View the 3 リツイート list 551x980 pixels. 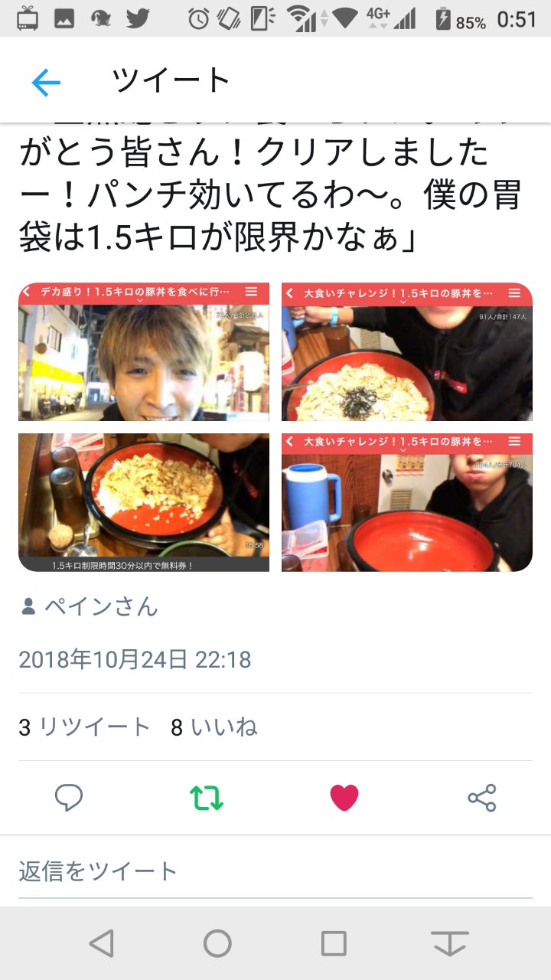[84, 727]
